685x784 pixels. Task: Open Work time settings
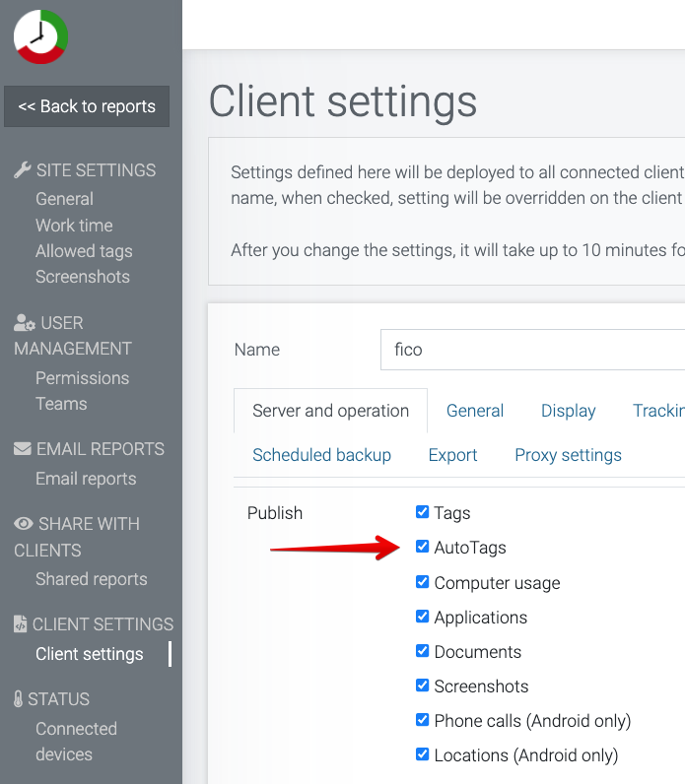point(74,225)
